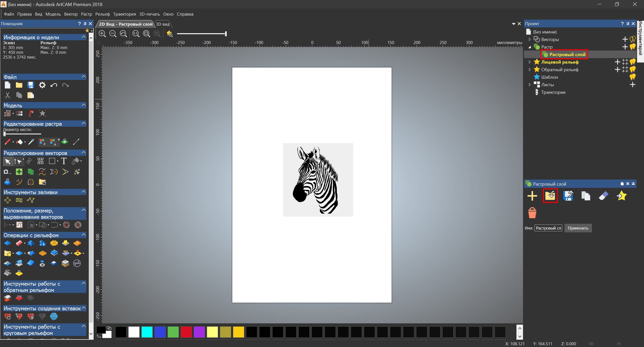Viewport: 644px width, 347px height.
Task: Open the Рельеф menu
Action: [102, 14]
